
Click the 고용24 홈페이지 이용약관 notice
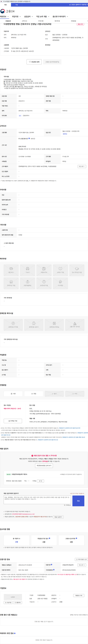(79, 5)
